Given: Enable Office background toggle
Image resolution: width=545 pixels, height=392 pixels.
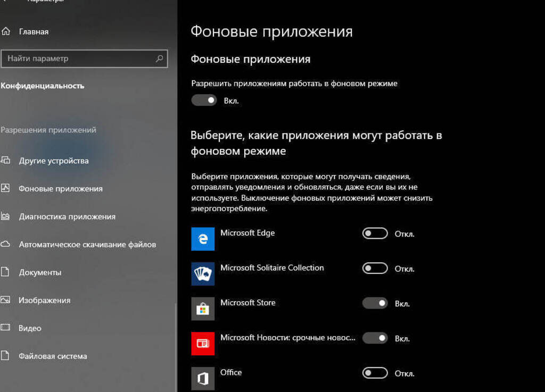Looking at the screenshot, I should (375, 373).
